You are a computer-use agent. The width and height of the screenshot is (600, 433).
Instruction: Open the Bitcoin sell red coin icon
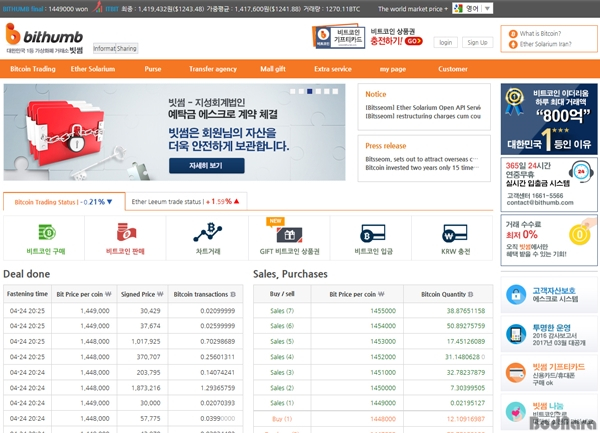tap(126, 232)
